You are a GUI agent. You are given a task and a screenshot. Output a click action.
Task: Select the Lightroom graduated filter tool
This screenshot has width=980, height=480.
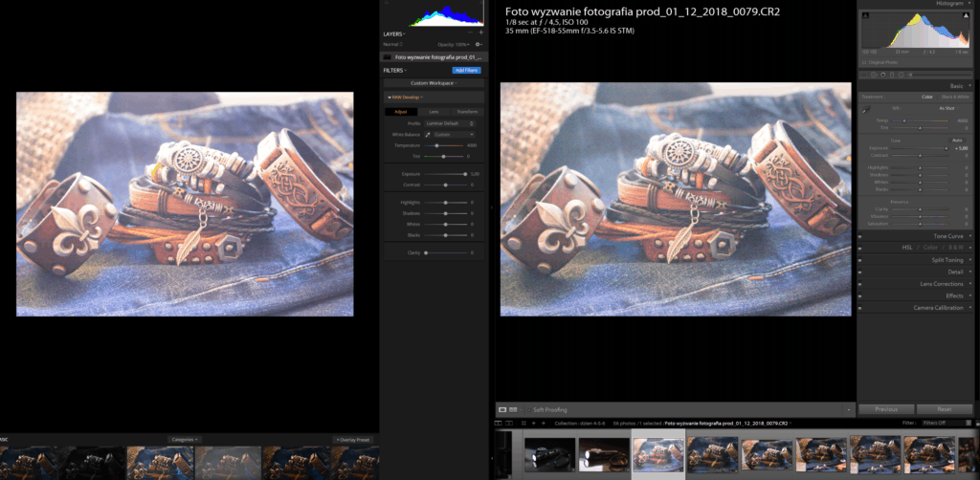click(892, 75)
